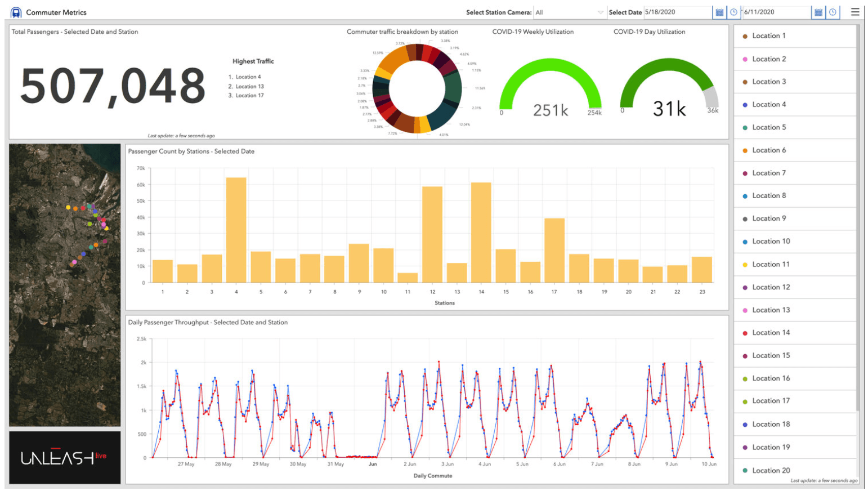Click the satellite map thumbnail
Viewport: 868px width, 491px height.
65,285
